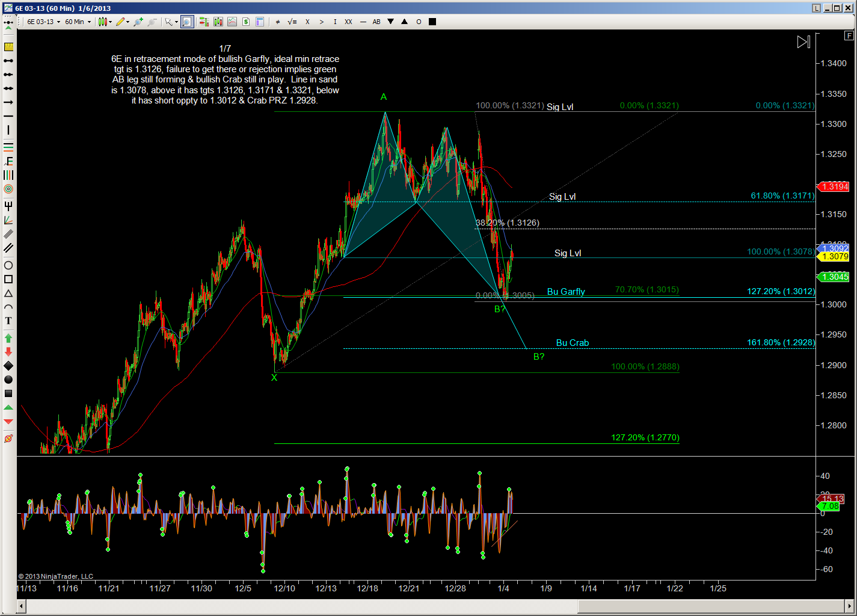Select the Text tool in sidebar
Image resolution: width=857 pixels, height=616 pixels.
(x=8, y=321)
